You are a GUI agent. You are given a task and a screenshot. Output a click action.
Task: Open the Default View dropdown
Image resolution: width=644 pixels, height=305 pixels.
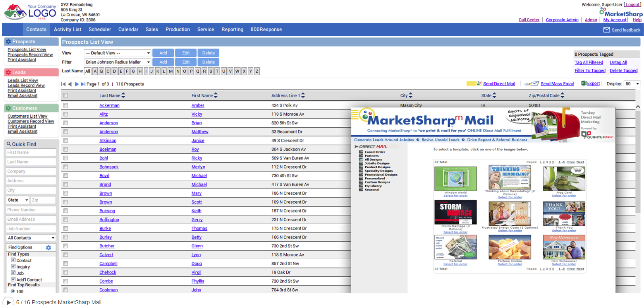(118, 53)
